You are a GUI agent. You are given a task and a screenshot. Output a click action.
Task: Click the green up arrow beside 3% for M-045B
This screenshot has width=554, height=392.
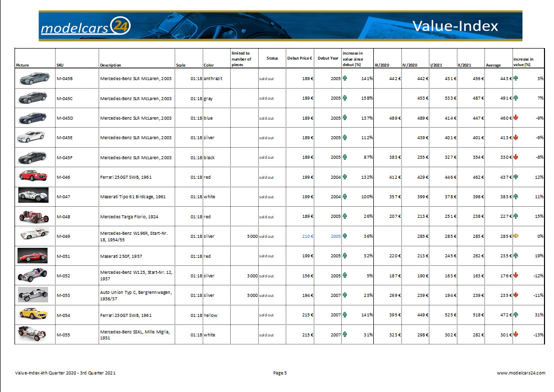[516, 78]
